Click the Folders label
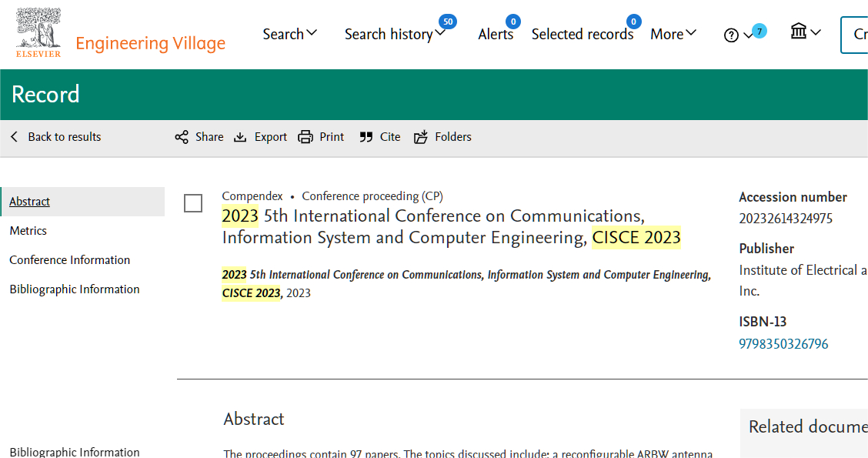Screen dimensions: 868x458 pyautogui.click(x=453, y=137)
